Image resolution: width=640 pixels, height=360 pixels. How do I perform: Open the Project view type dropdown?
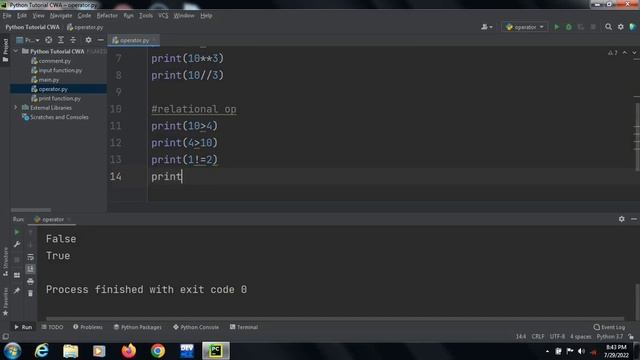tap(28, 40)
